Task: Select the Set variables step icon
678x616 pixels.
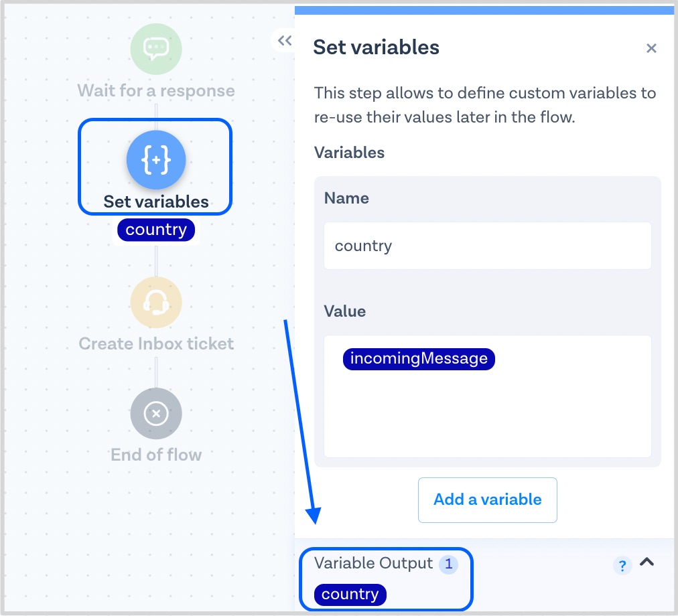Action: point(156,161)
